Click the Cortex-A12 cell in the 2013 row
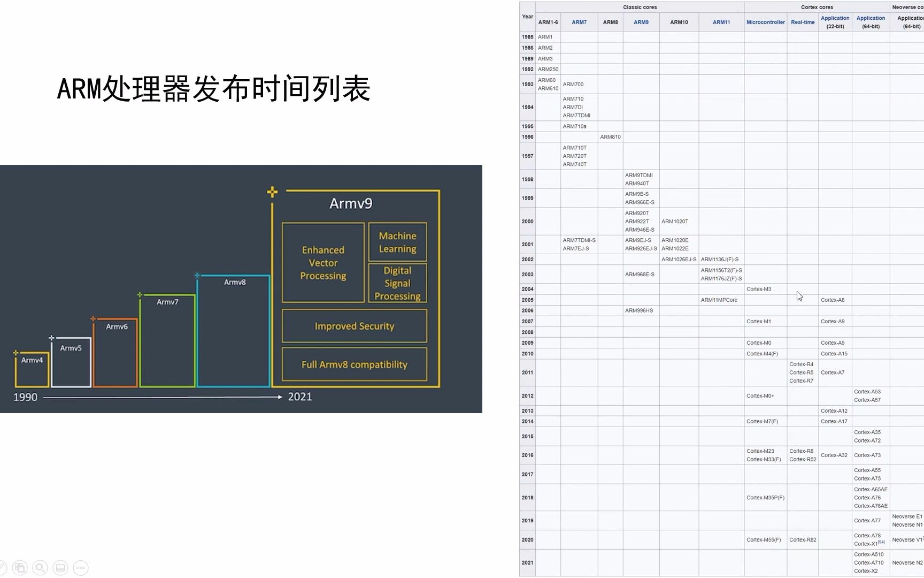The width and height of the screenshot is (924, 578). pos(834,410)
